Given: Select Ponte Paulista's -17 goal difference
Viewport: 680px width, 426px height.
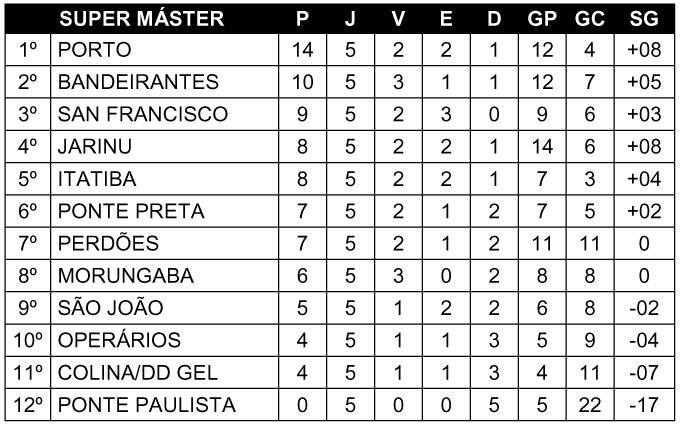Looking at the screenshot, I should pos(644,405).
